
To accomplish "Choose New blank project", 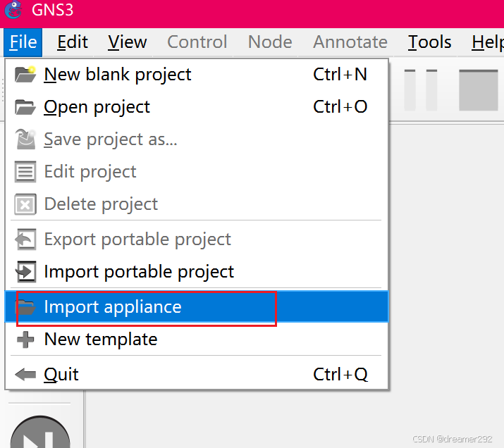I will [x=118, y=74].
